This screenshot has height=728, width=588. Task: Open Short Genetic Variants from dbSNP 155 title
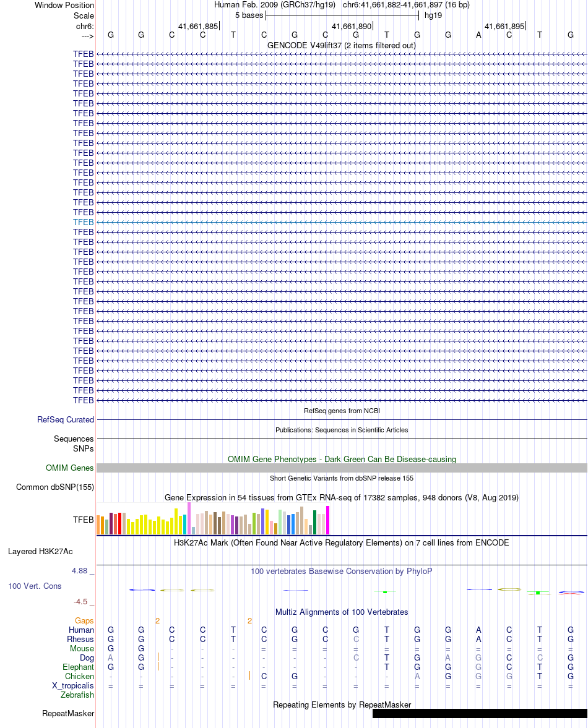click(342, 478)
